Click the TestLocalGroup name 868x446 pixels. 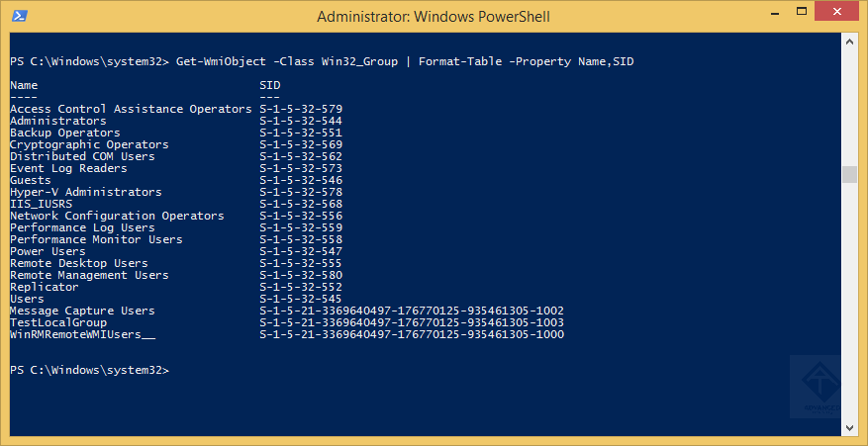(x=57, y=322)
